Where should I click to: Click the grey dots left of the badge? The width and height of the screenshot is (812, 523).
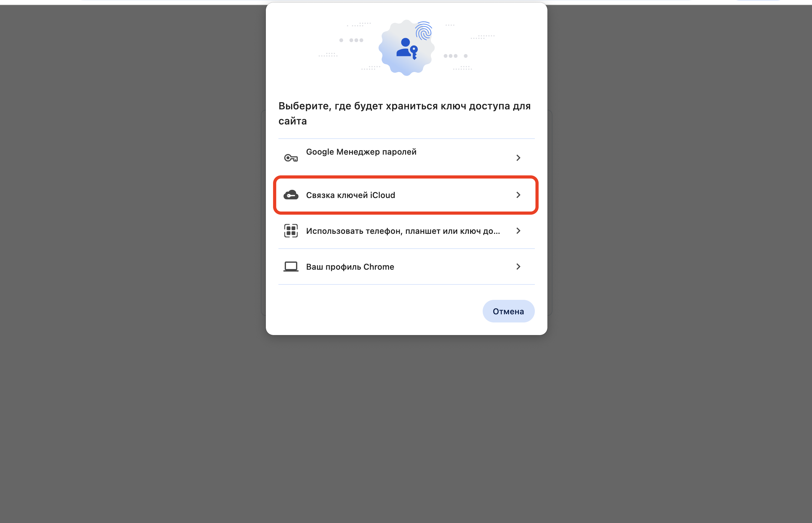[x=351, y=40]
